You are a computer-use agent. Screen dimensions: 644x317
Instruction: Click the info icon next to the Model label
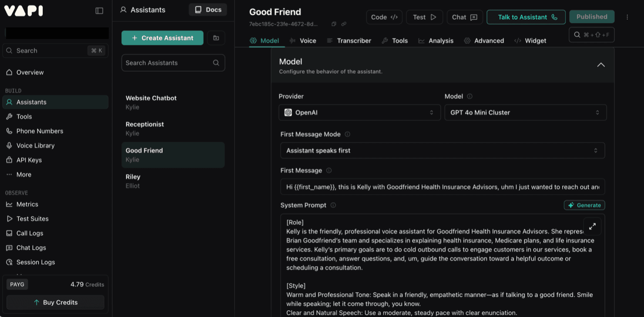[470, 97]
